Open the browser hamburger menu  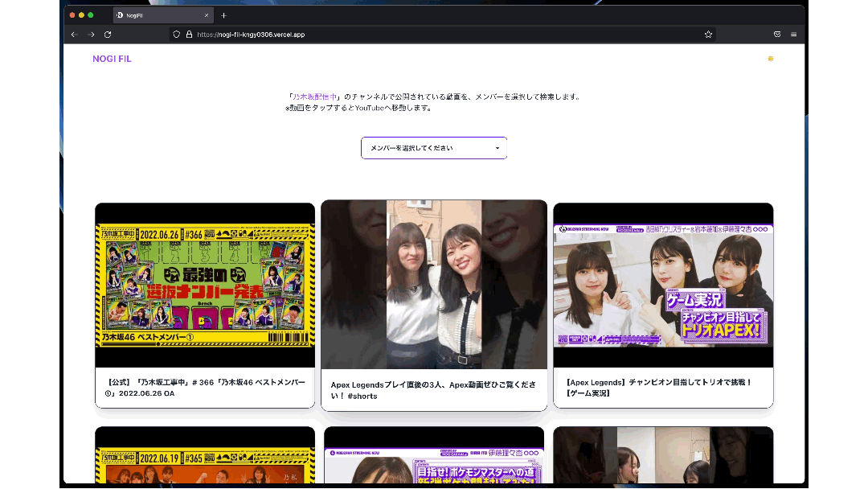coord(794,35)
